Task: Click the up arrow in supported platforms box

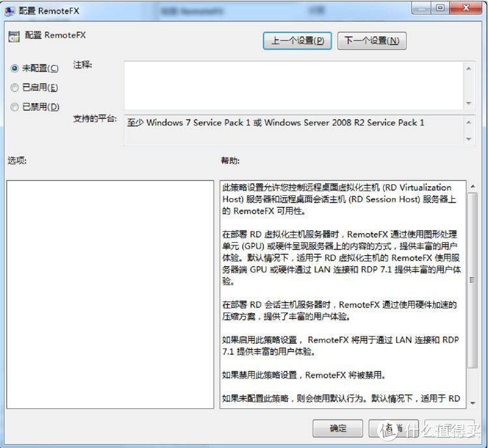Action: (468, 122)
